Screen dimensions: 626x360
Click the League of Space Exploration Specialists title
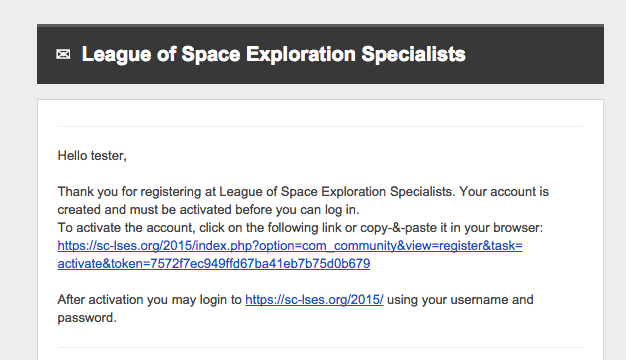pos(273,54)
